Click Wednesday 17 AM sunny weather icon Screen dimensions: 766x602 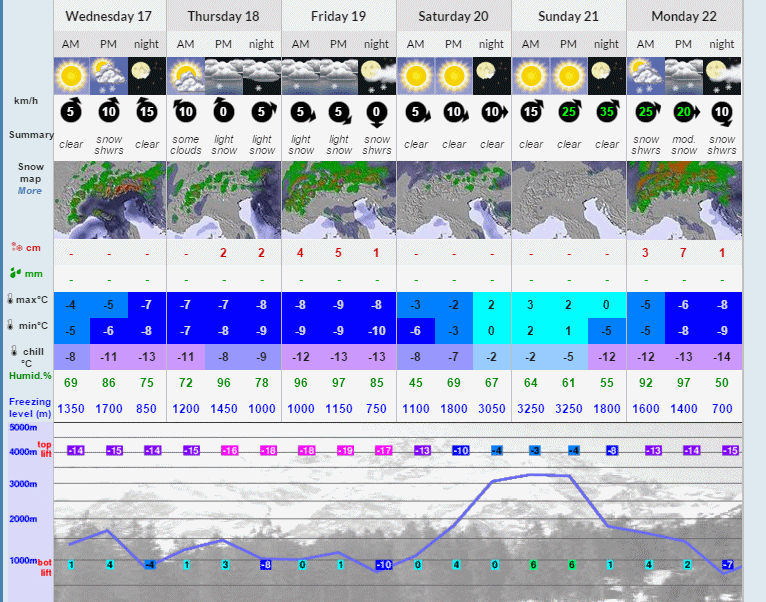coord(71,76)
